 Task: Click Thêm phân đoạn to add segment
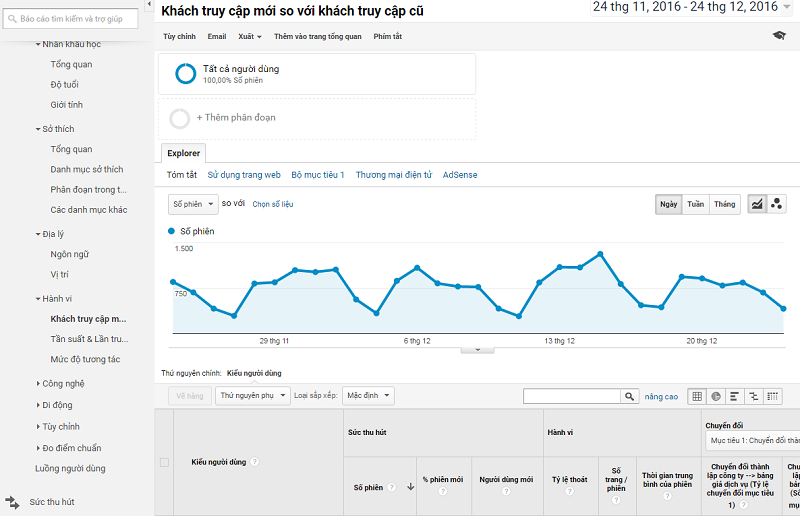coord(235,118)
